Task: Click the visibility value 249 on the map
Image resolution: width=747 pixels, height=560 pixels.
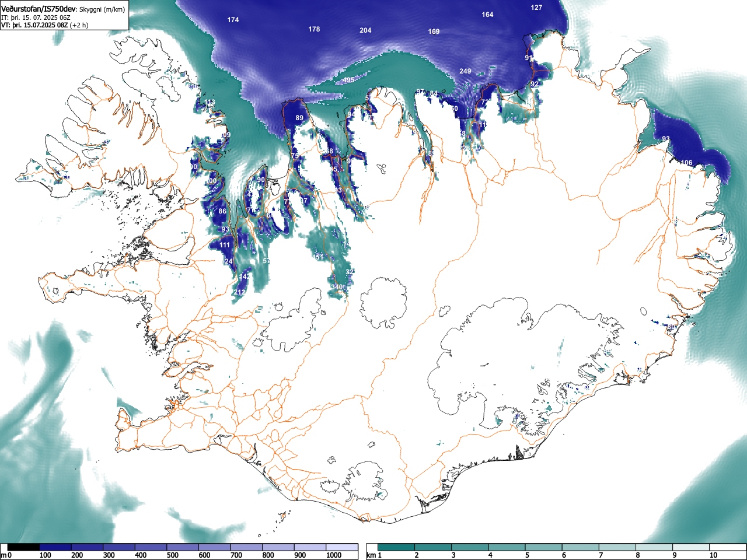Action: pos(465,71)
